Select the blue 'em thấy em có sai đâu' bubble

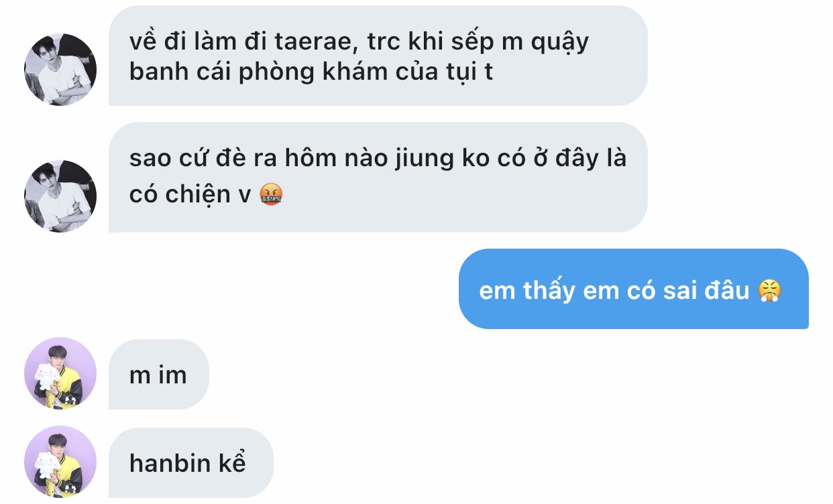(634, 289)
